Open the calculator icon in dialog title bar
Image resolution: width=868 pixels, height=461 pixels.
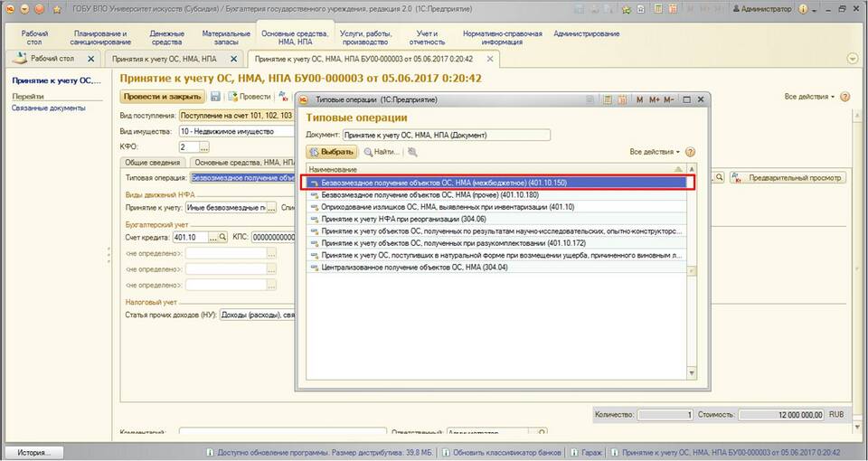click(x=608, y=99)
